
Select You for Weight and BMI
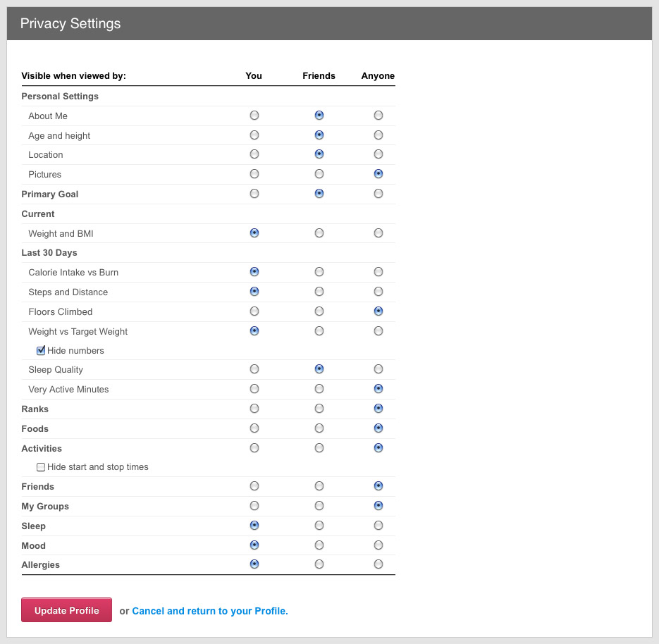tap(254, 233)
